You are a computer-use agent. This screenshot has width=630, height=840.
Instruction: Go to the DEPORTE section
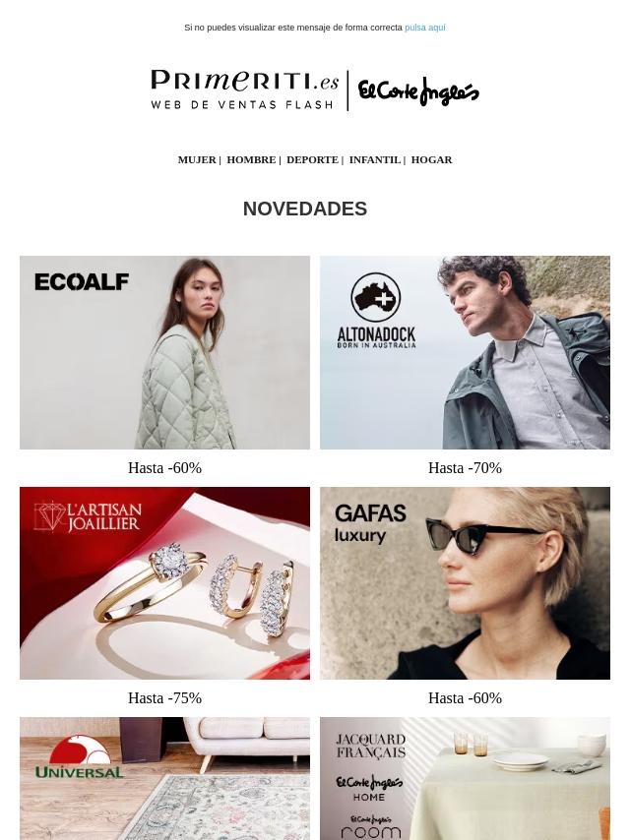point(312,159)
